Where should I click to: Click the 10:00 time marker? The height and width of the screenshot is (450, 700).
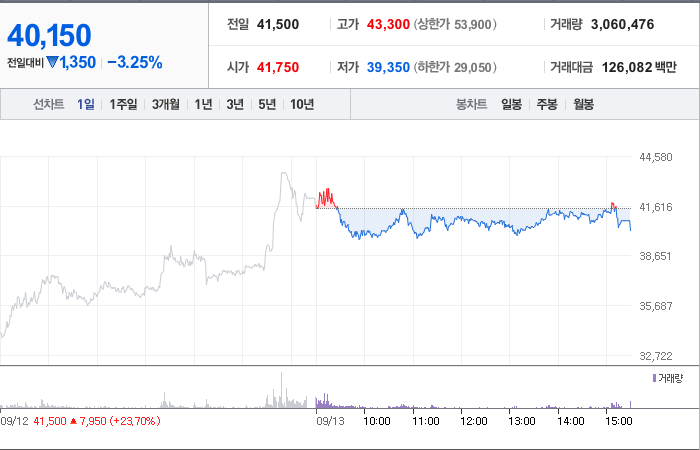point(377,421)
